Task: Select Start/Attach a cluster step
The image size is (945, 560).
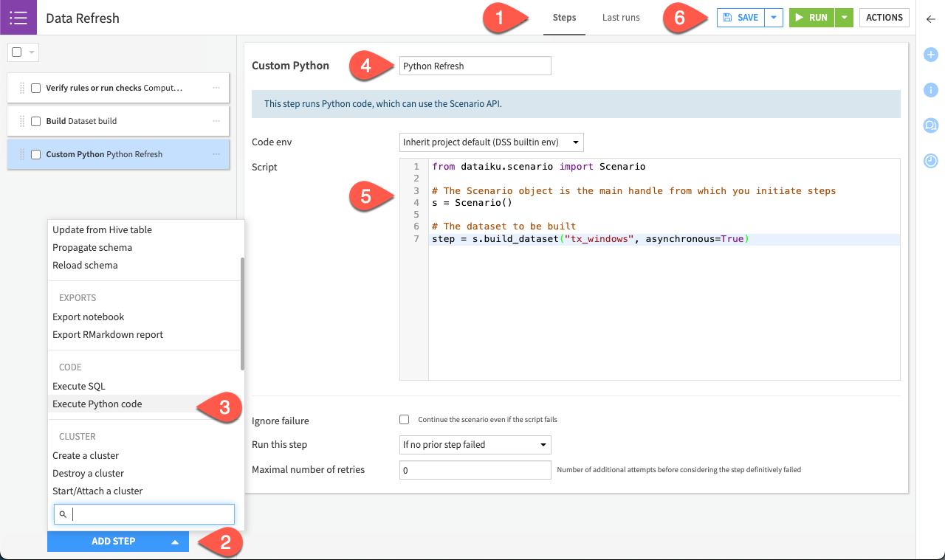Action: tap(97, 491)
